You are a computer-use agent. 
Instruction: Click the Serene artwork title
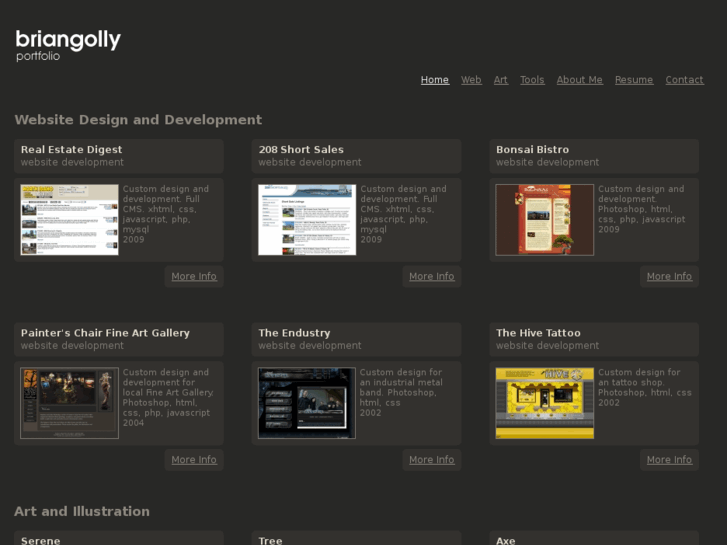pyautogui.click(x=40, y=540)
